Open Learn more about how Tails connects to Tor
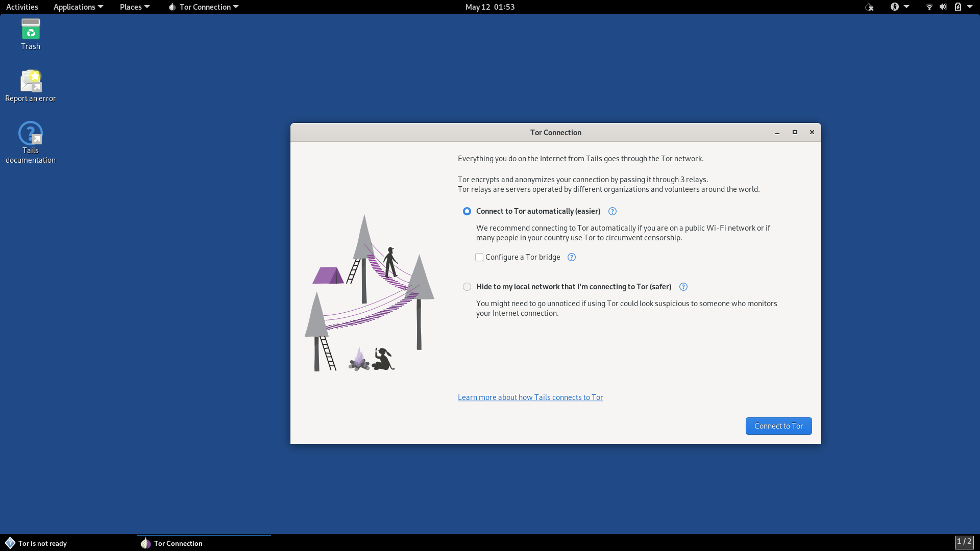 pyautogui.click(x=530, y=397)
